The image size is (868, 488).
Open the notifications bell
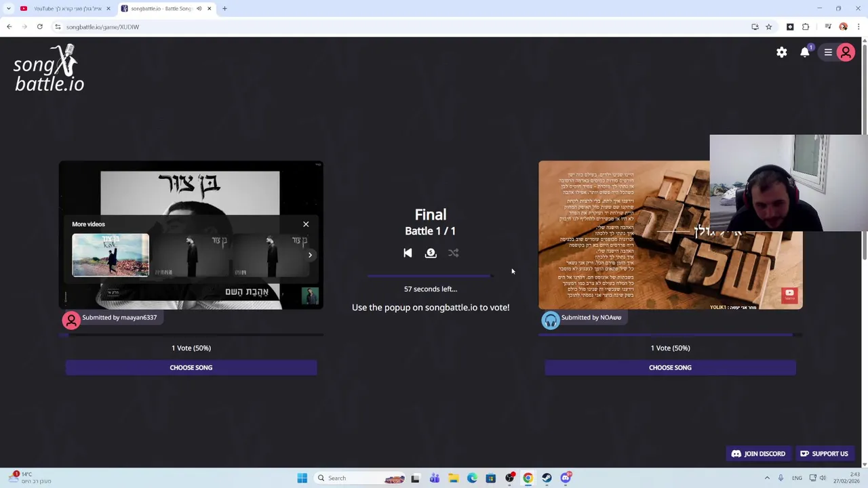tap(805, 52)
